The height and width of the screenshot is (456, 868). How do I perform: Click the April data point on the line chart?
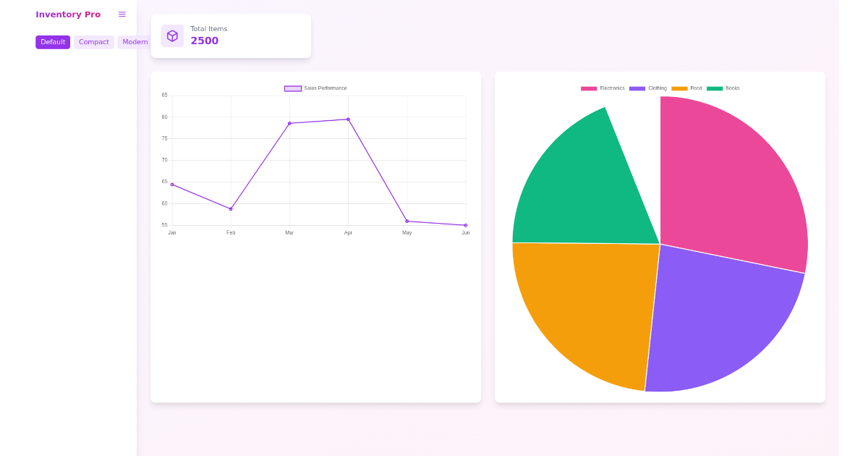[348, 118]
